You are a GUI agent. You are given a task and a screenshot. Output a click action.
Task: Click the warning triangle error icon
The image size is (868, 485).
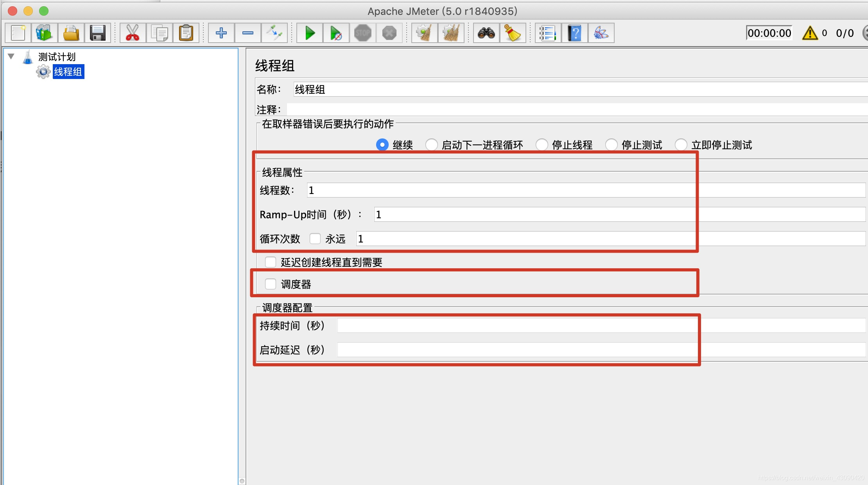point(810,33)
